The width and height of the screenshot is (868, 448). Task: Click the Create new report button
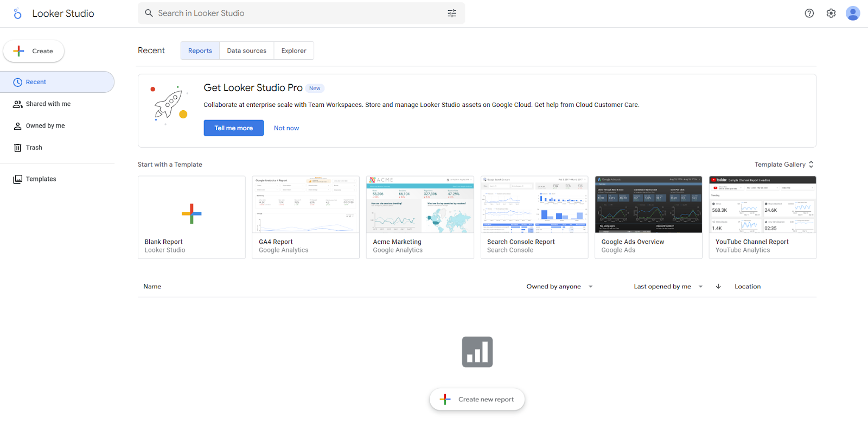tap(477, 399)
